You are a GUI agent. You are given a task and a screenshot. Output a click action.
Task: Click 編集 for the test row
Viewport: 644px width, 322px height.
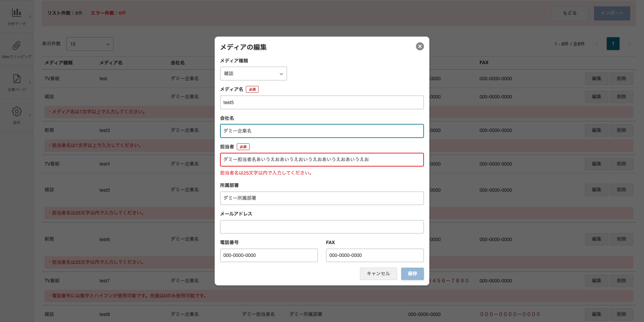pyautogui.click(x=596, y=79)
